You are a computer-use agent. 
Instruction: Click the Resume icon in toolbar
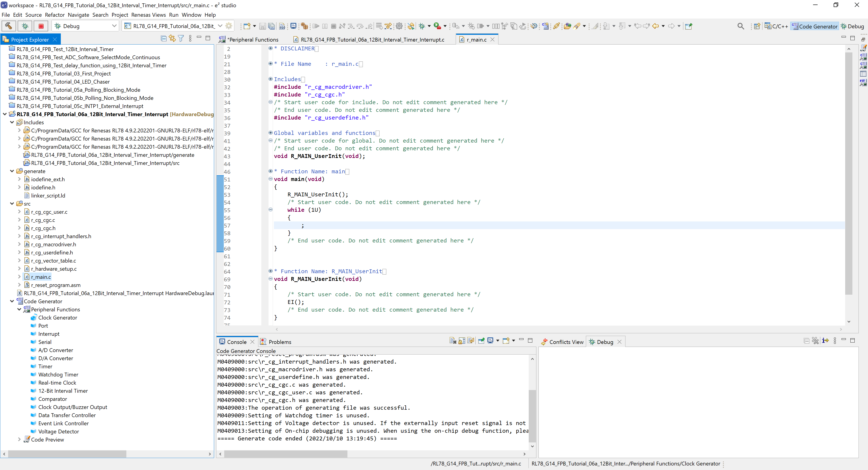coord(316,26)
